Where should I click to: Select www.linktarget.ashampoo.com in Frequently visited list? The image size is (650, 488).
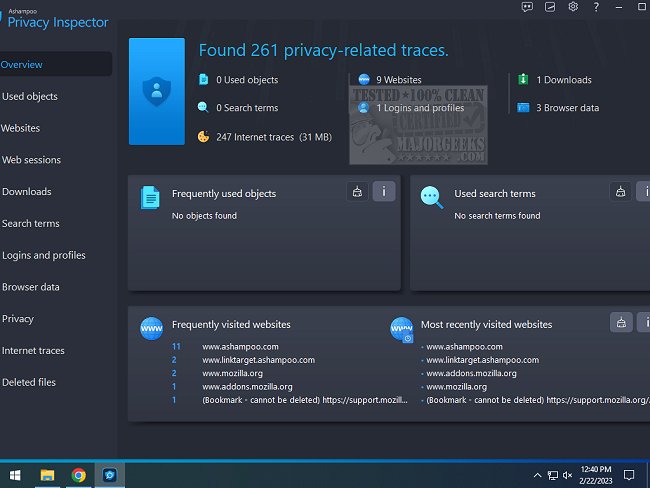[x=258, y=360]
